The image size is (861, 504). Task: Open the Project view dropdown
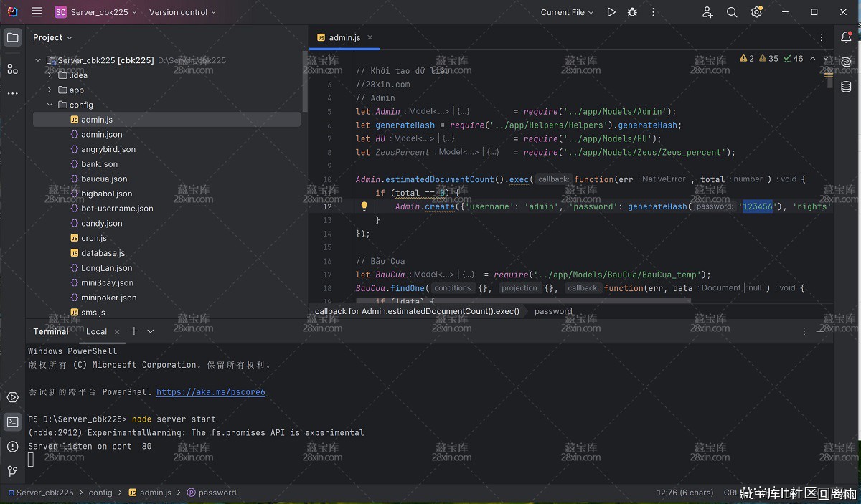click(52, 37)
